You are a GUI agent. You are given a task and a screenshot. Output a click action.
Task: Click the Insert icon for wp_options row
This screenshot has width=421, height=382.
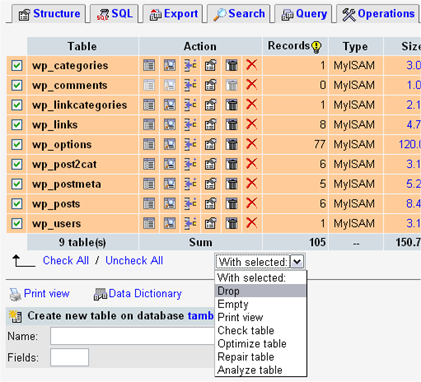pos(190,144)
